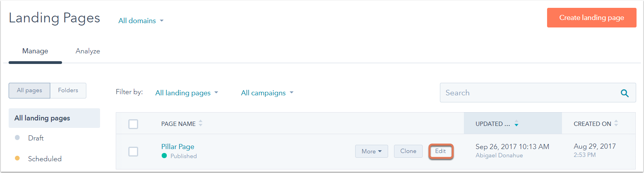Check the Pillar Page row checkbox
644x173 pixels.
click(x=133, y=151)
